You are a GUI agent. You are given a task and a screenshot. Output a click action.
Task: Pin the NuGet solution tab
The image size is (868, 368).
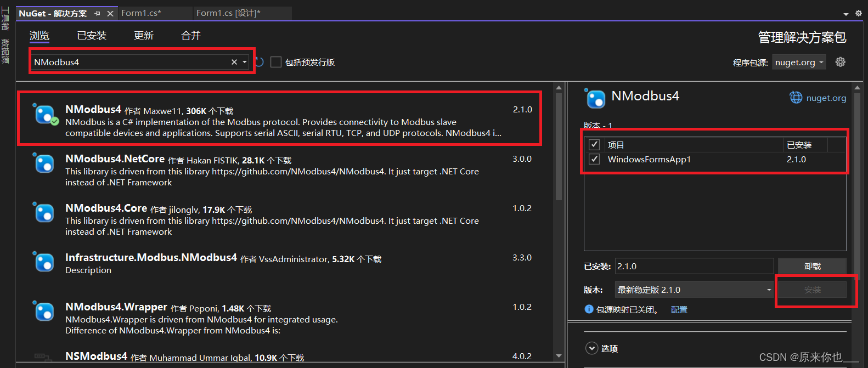click(97, 13)
